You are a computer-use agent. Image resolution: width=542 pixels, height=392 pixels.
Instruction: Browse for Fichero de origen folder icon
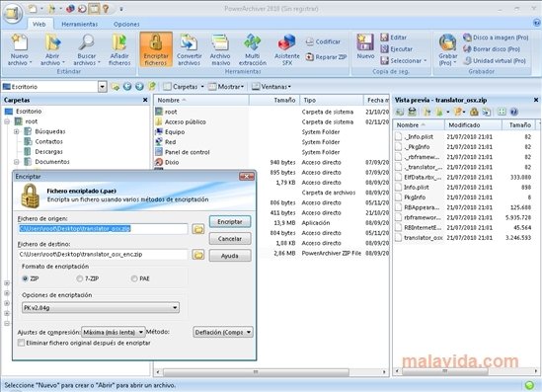point(198,229)
